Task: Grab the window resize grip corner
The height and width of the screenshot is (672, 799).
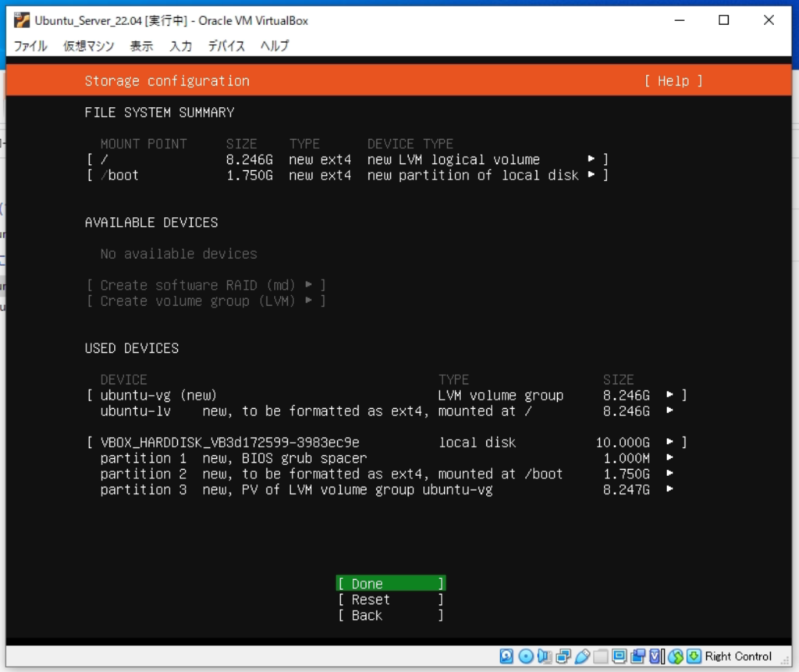Action: tap(786, 661)
